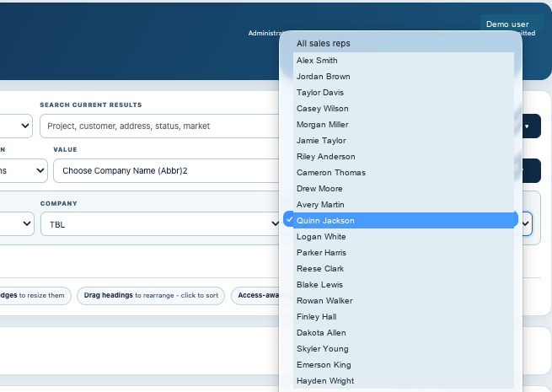The width and height of the screenshot is (552, 392).
Task: Choose Finley Hall in dropdown
Action: (x=404, y=317)
